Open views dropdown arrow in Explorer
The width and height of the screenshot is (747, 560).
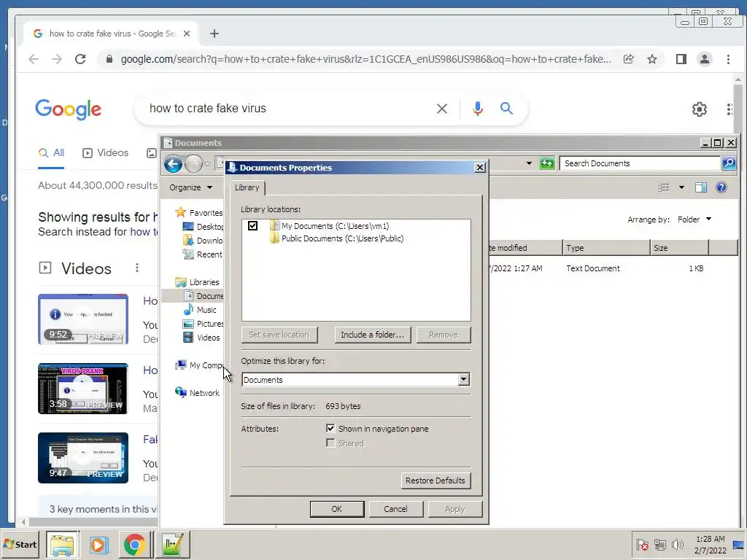pos(681,187)
